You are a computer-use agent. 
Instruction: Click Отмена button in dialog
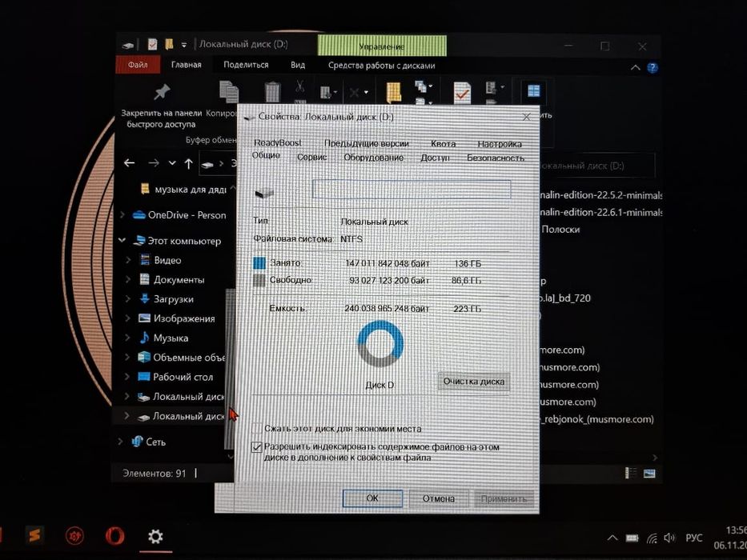coord(438,498)
